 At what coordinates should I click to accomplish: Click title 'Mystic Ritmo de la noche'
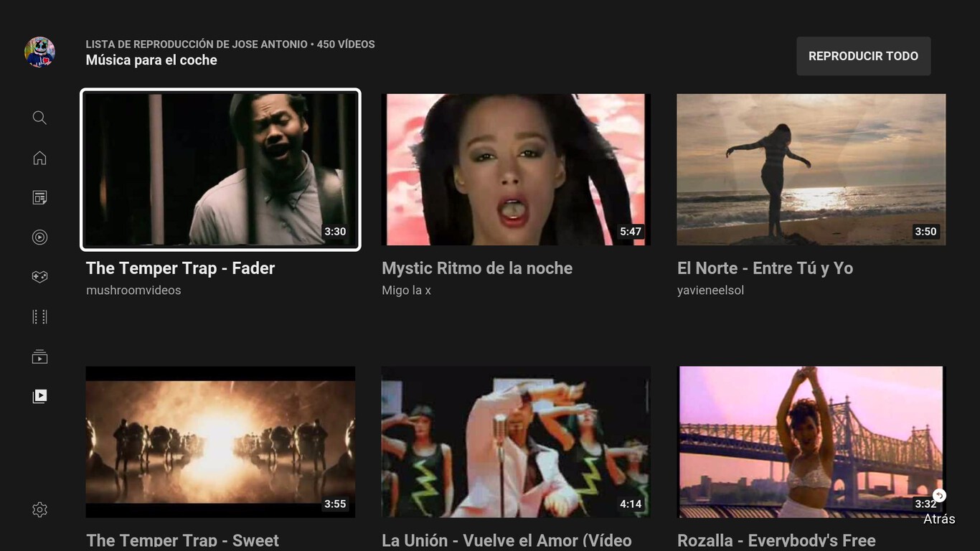[x=477, y=268]
